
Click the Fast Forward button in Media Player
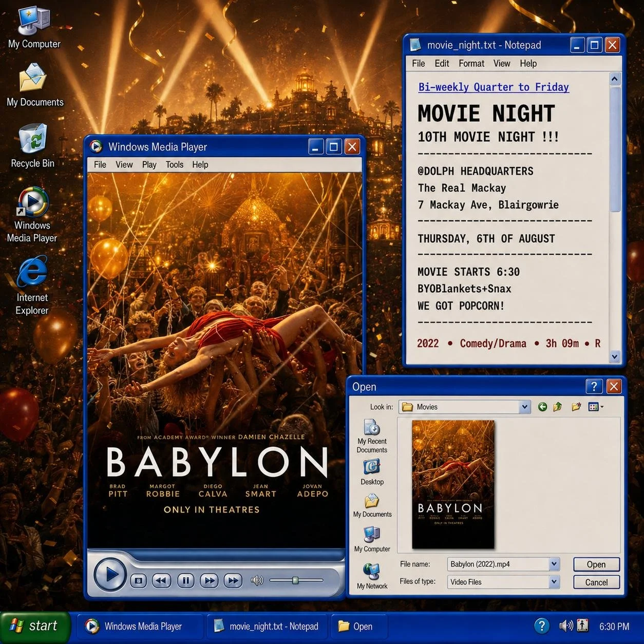tap(209, 581)
